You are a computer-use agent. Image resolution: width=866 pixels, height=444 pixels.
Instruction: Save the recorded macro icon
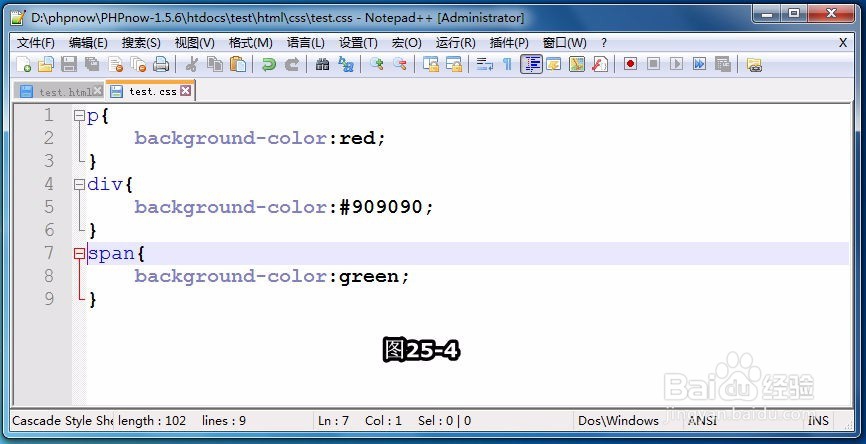point(722,65)
